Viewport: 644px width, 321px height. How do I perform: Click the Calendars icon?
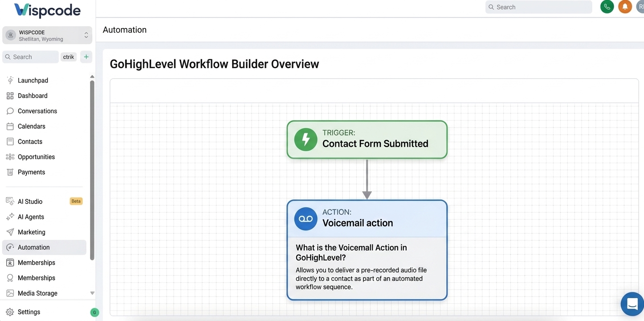[x=10, y=126]
